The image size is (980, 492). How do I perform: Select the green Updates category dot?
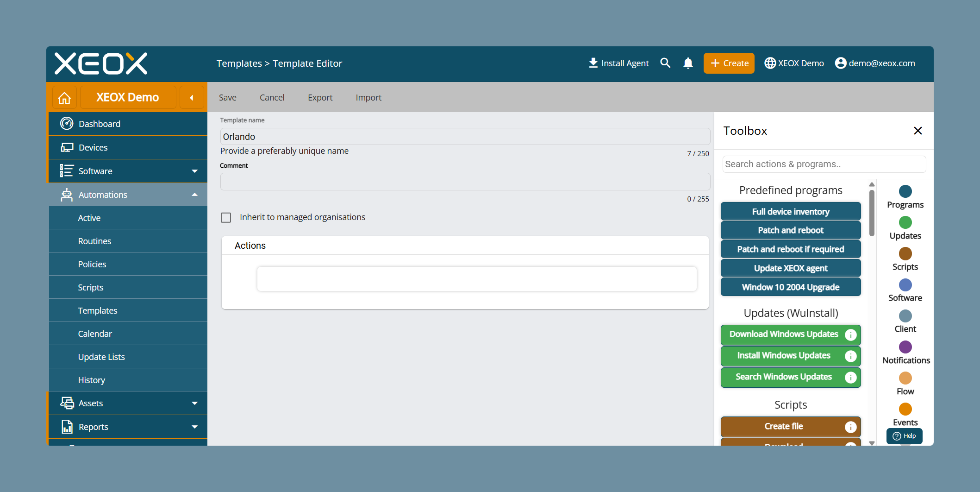905,222
